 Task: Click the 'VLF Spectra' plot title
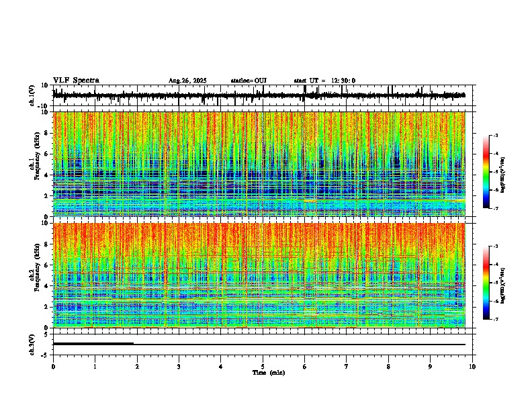tap(76, 81)
